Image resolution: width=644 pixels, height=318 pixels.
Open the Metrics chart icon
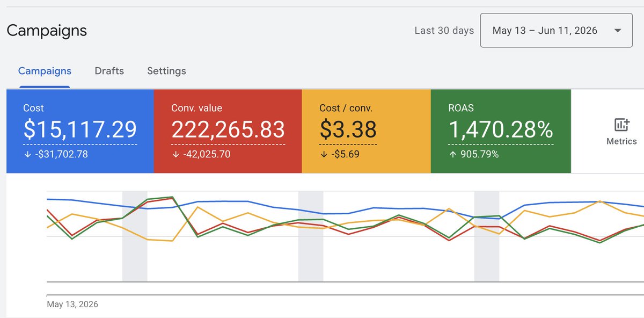click(621, 125)
